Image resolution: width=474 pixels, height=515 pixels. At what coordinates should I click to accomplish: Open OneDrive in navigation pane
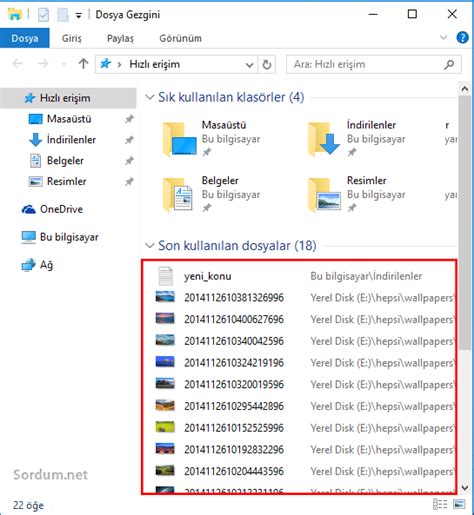(x=61, y=209)
